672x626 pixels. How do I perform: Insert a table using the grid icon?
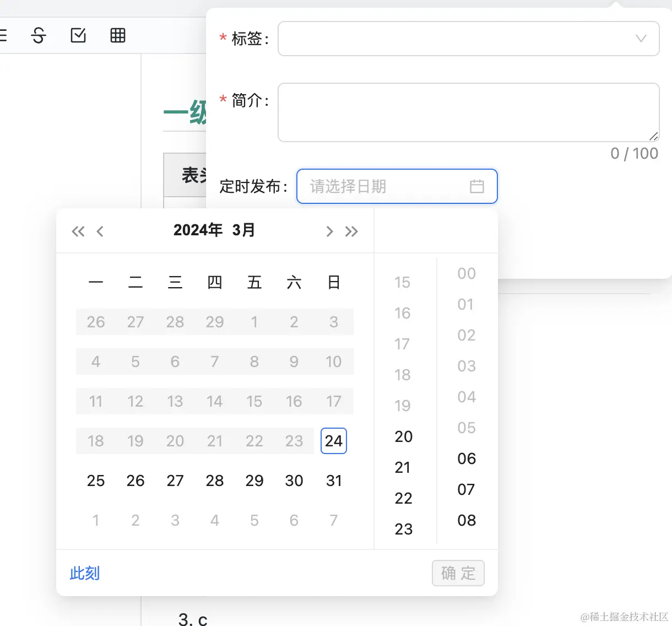pyautogui.click(x=118, y=36)
